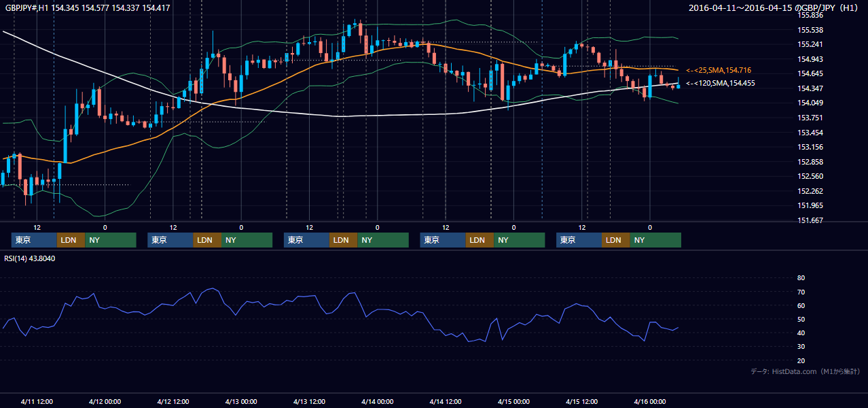This screenshot has width=868, height=408.
Task: Click the 4/14 12:00 date label
Action: [x=446, y=402]
